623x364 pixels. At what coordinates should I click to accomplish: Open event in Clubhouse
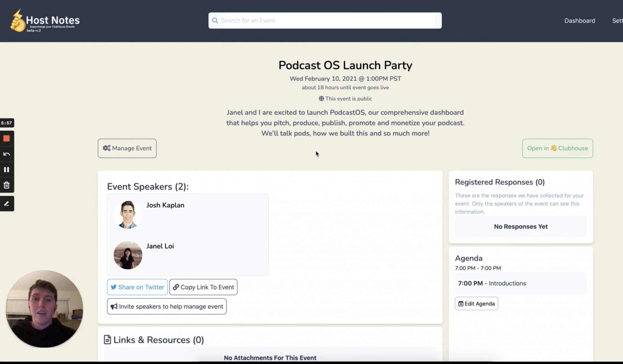point(557,148)
